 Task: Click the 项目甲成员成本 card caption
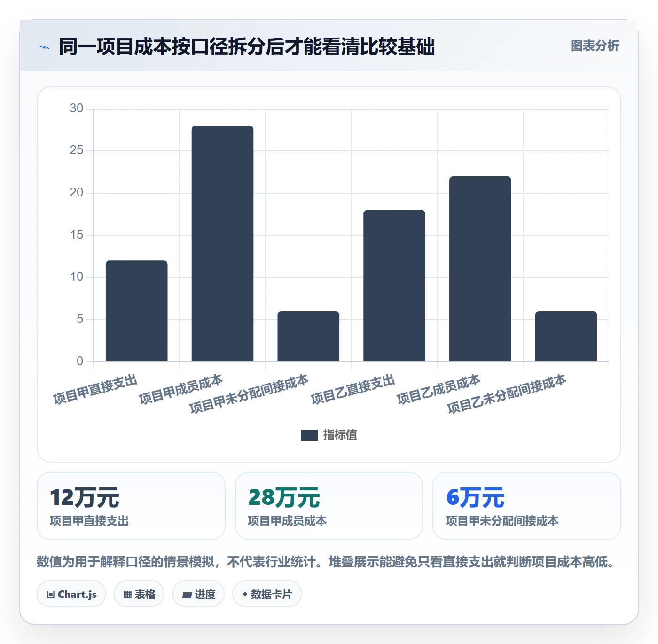(x=287, y=521)
